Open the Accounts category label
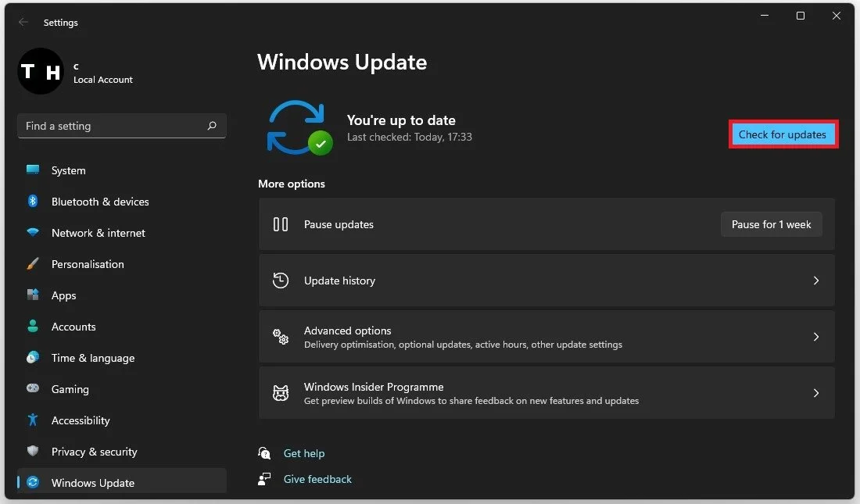Image resolution: width=860 pixels, height=504 pixels. pyautogui.click(x=73, y=327)
